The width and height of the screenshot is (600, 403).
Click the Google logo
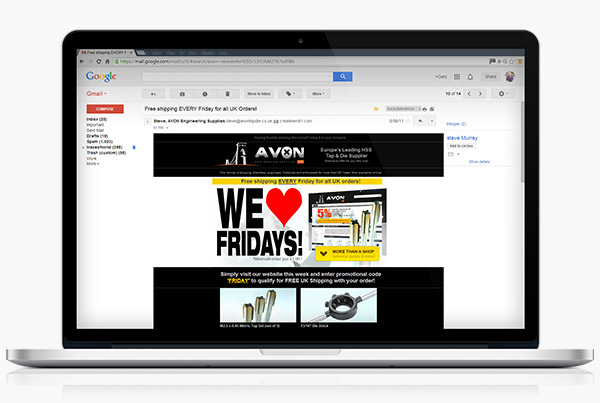pos(101,77)
